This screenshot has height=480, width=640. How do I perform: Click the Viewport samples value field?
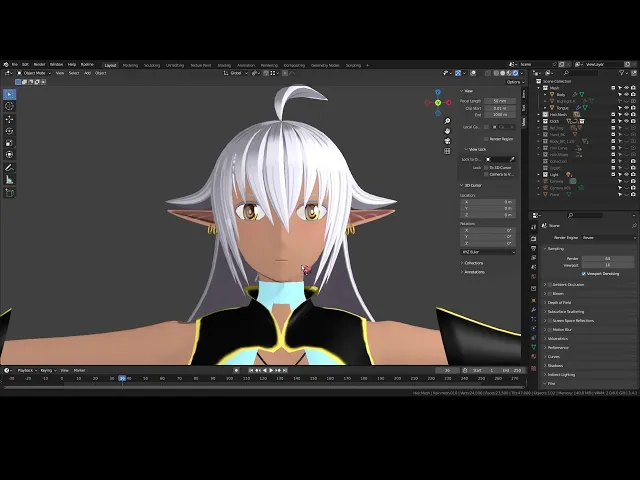coord(608,265)
